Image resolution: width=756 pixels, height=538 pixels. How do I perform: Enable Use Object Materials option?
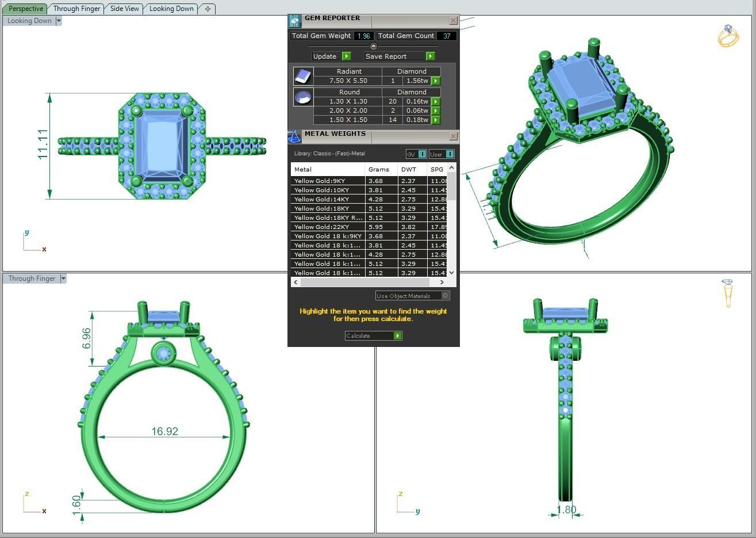pyautogui.click(x=445, y=296)
